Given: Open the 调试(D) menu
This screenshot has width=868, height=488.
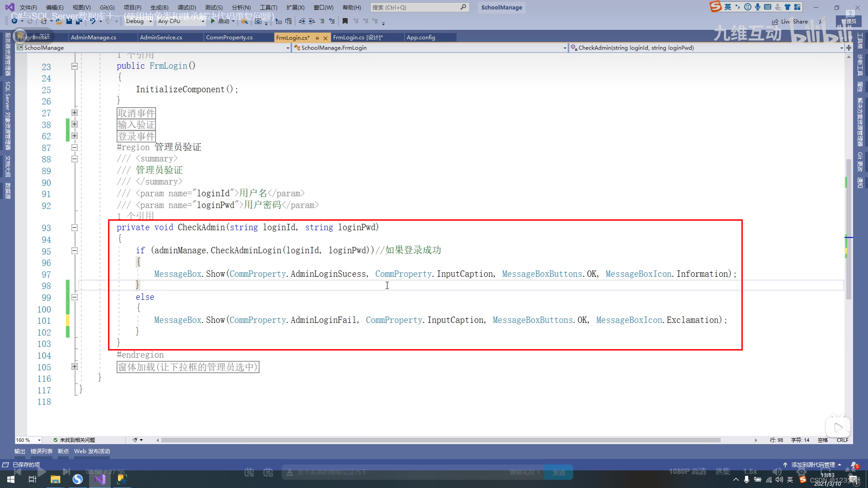Looking at the screenshot, I should point(187,7).
